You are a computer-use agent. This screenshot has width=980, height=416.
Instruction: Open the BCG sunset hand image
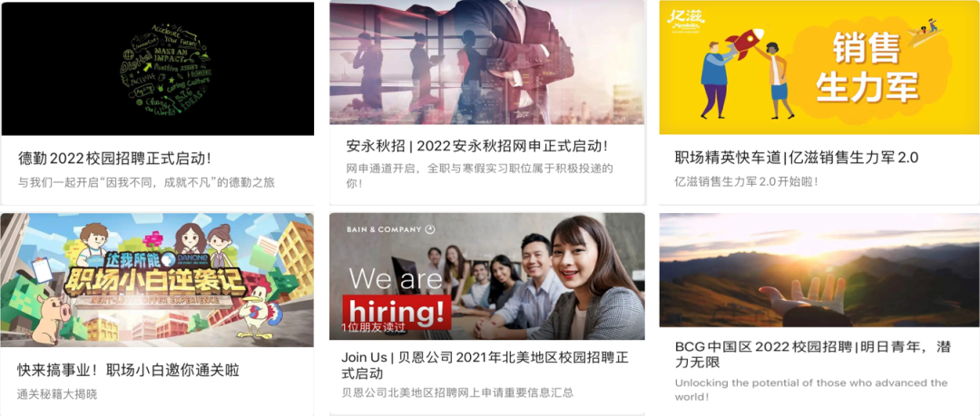[x=819, y=270]
